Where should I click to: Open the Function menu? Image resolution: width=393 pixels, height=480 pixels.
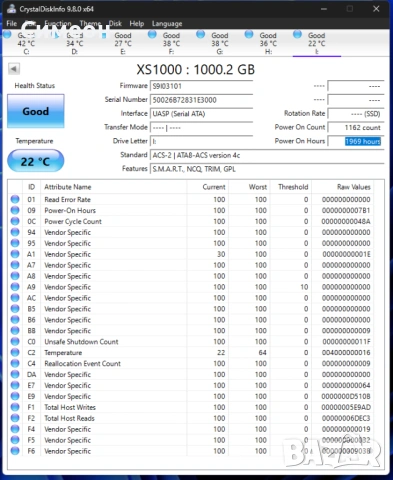coord(58,24)
